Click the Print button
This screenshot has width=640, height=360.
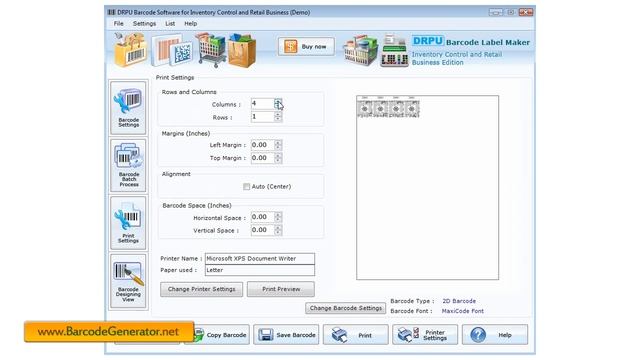(x=356, y=335)
